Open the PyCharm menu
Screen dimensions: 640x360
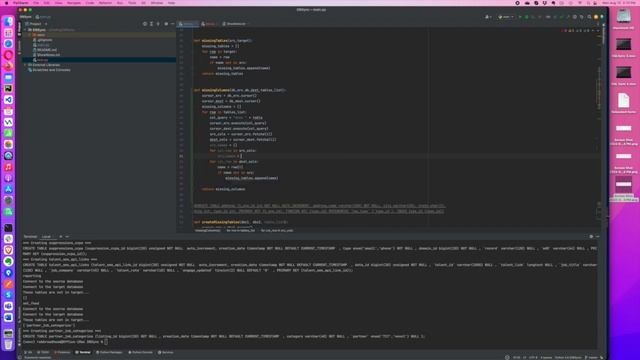click(21, 3)
